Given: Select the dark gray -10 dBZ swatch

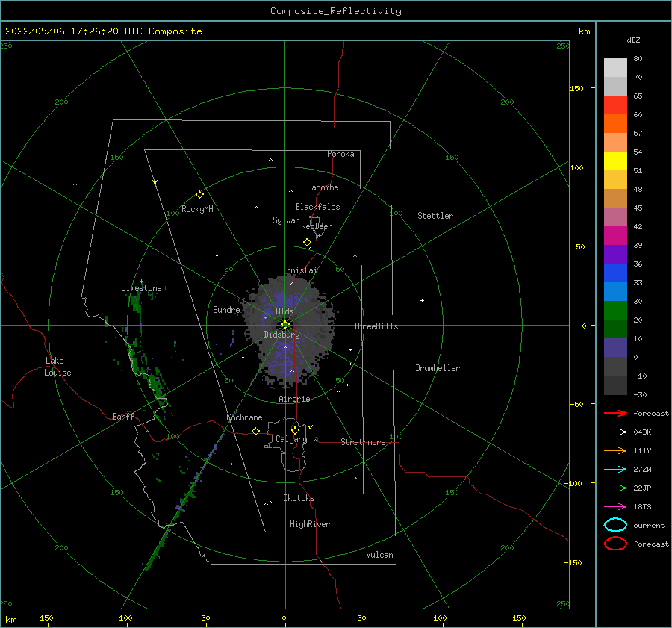Looking at the screenshot, I should (615, 385).
